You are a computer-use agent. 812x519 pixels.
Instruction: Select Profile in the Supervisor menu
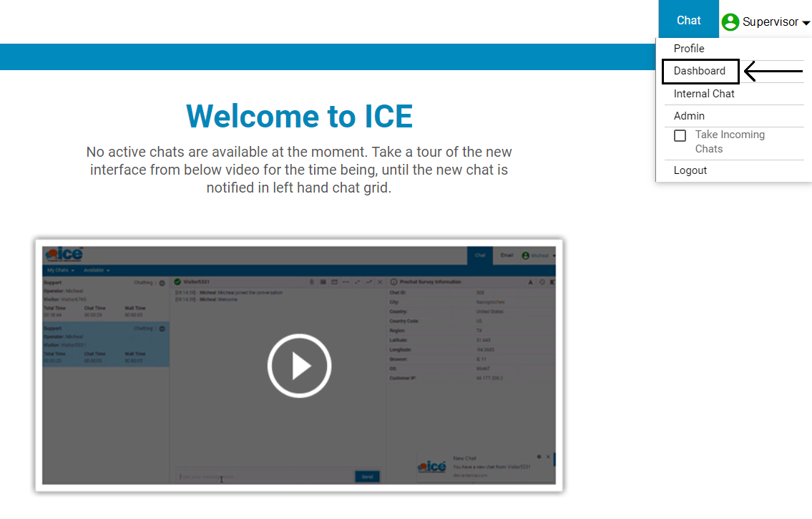689,49
